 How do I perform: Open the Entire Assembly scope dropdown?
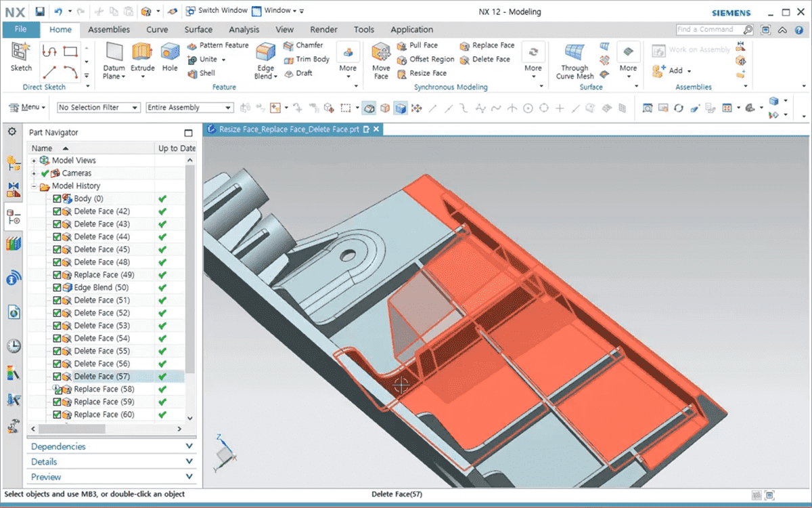pyautogui.click(x=189, y=108)
